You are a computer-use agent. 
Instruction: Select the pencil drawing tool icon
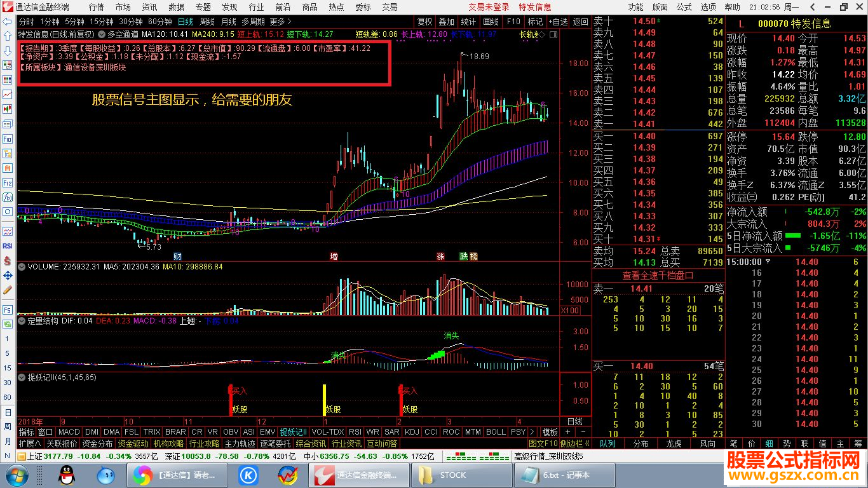(8, 290)
